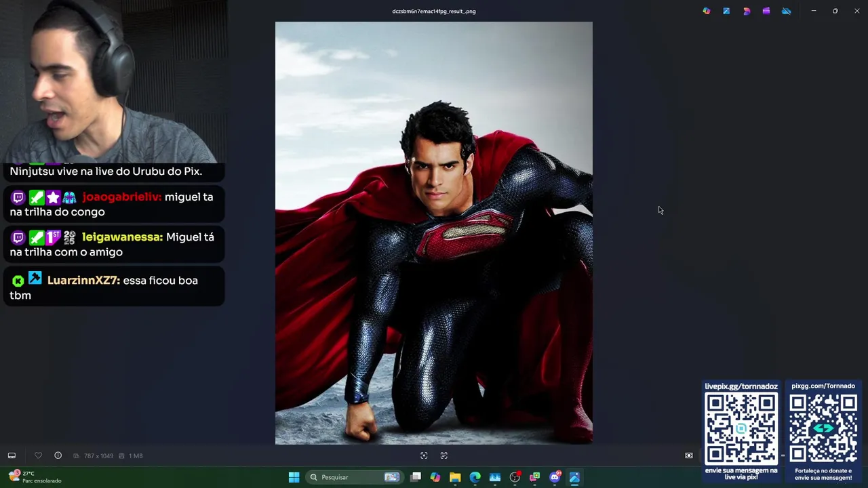Open Microsoft Edge from the taskbar

(475, 477)
